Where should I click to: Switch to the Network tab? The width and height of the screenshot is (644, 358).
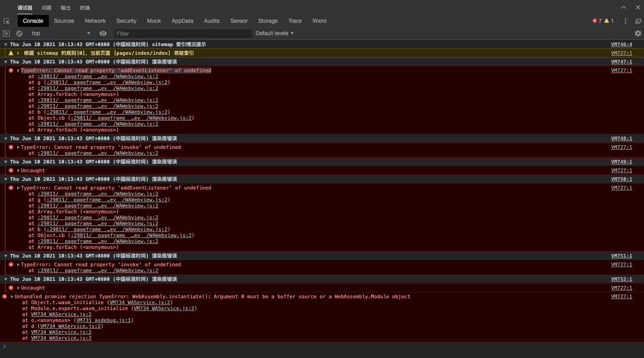point(95,21)
